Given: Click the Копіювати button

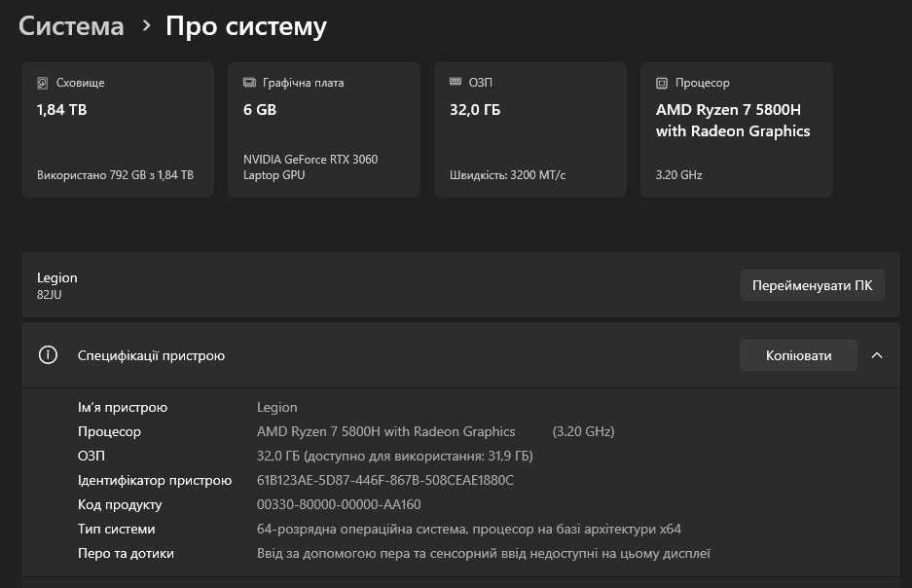Looking at the screenshot, I should [798, 355].
